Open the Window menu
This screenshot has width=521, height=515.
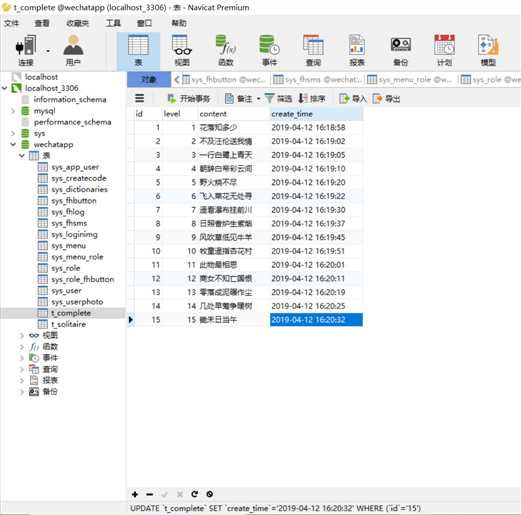(x=144, y=23)
